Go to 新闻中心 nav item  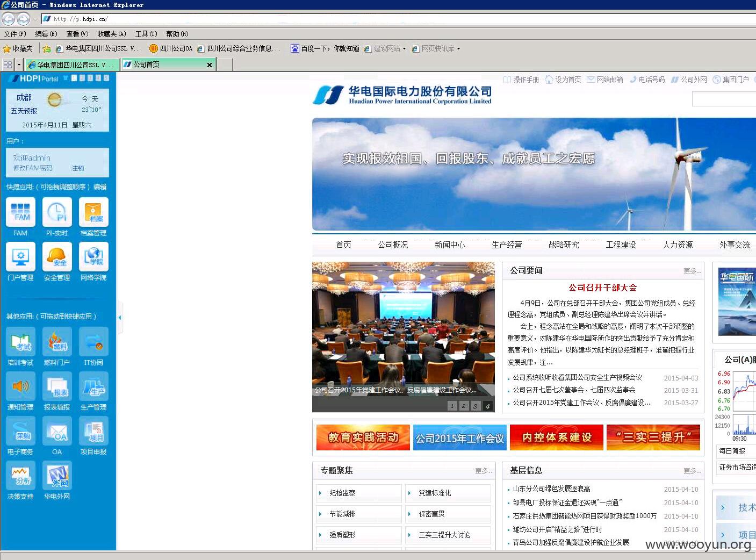tap(450, 245)
